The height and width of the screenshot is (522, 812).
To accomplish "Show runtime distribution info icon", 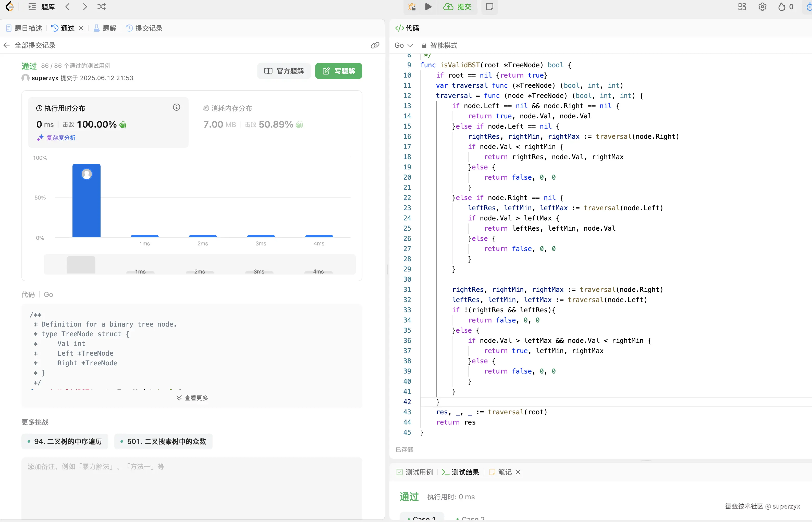I will click(176, 107).
